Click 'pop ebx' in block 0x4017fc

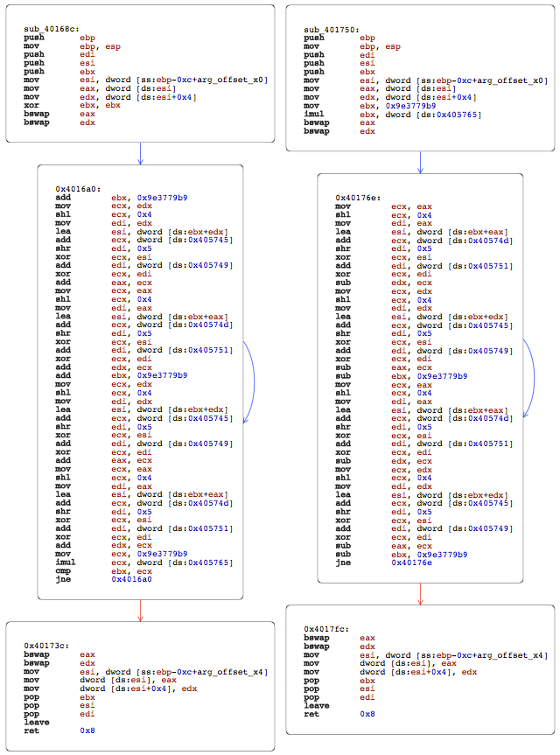[x=339, y=681]
